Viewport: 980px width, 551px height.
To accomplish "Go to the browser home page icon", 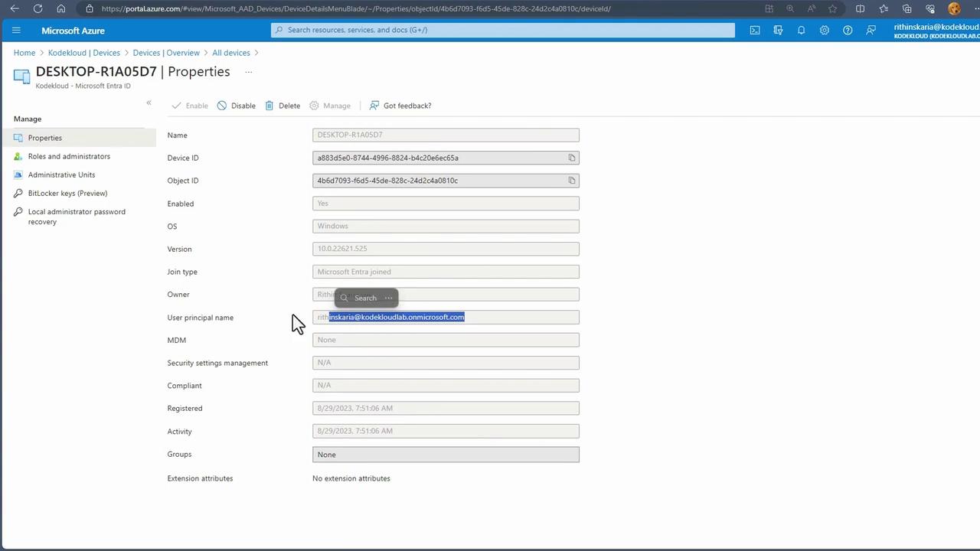I will [61, 8].
